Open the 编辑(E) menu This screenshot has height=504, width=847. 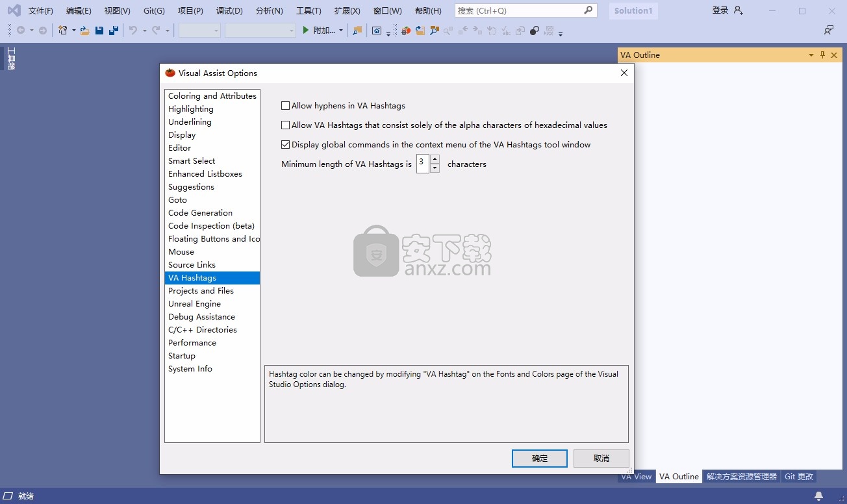coord(79,11)
